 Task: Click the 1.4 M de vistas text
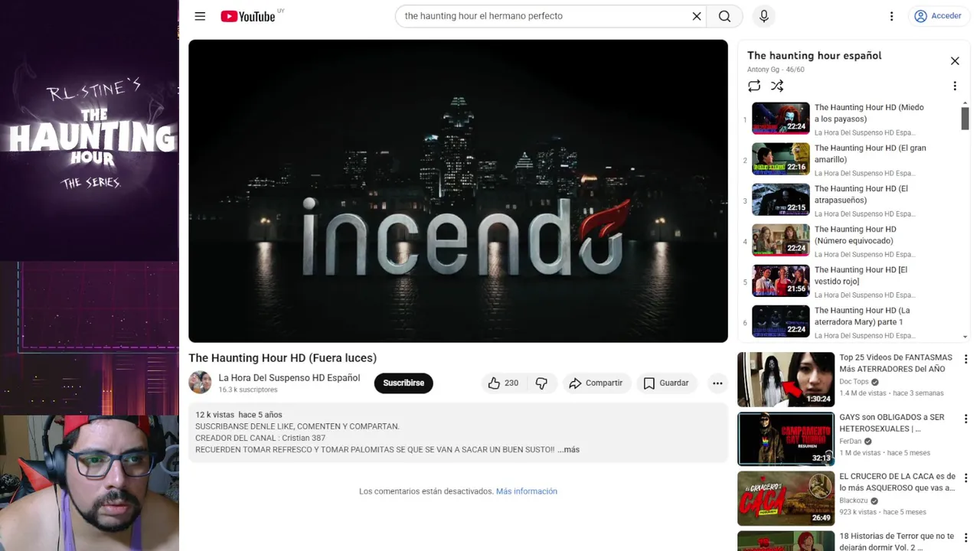point(864,393)
